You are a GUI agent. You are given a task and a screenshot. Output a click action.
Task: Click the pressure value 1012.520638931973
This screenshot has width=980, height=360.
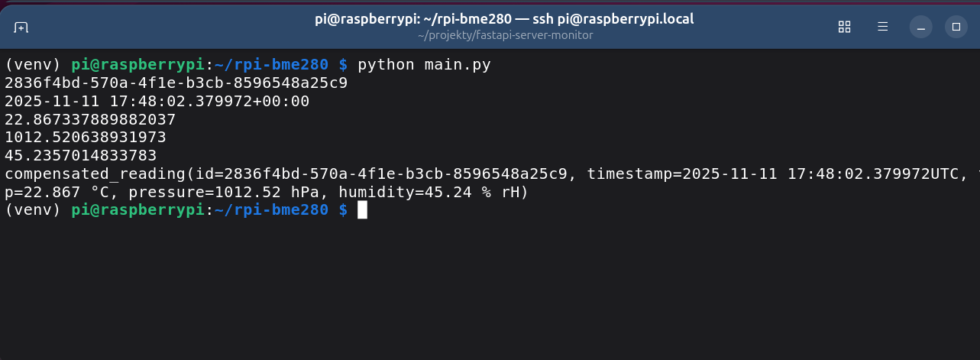coord(85,138)
